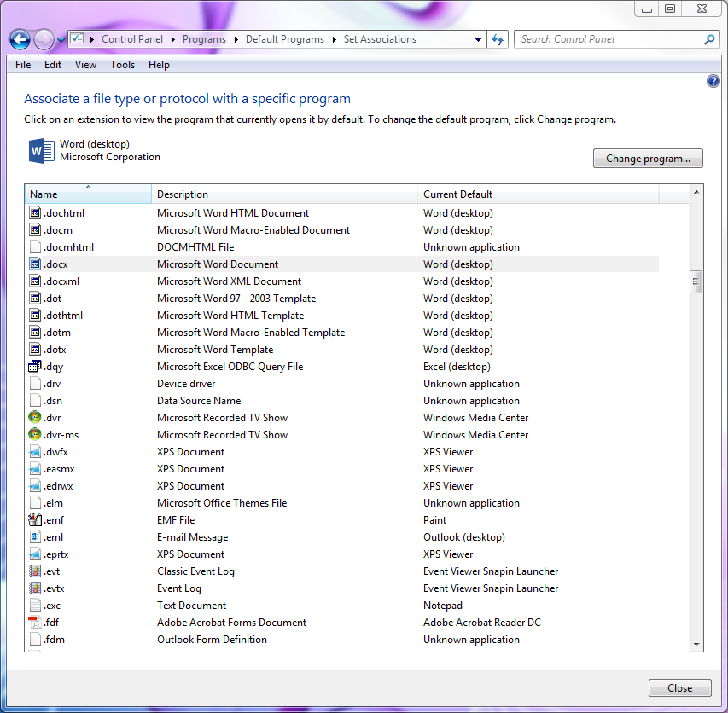Select the .eml Outlook icon
This screenshot has width=728, height=713.
click(x=35, y=537)
